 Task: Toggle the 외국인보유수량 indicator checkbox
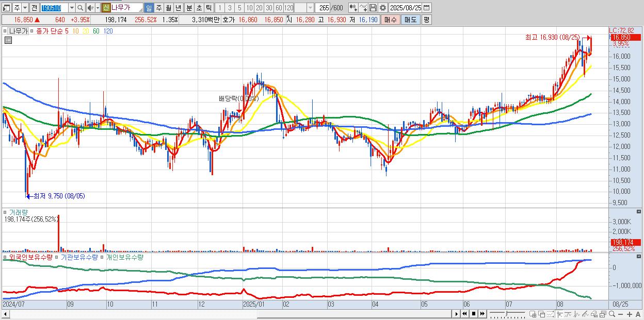click(6, 257)
